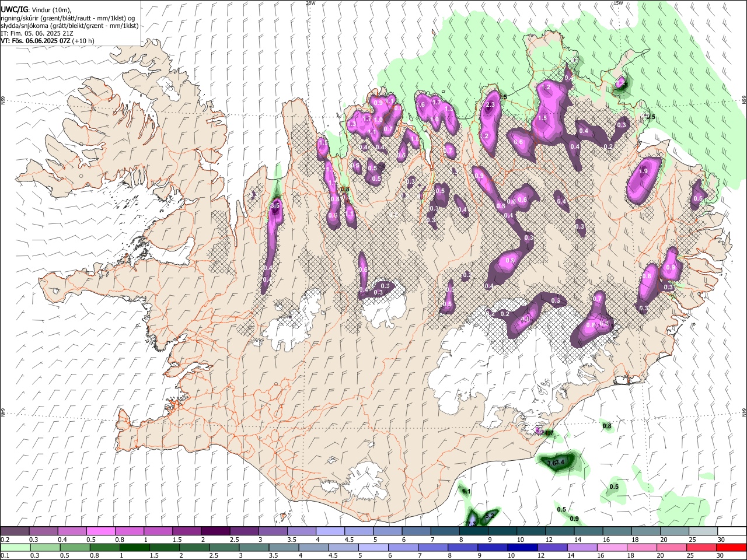Click the 4.7 value on the southeast coast
The height and width of the screenshot is (560, 747).
tap(548, 433)
